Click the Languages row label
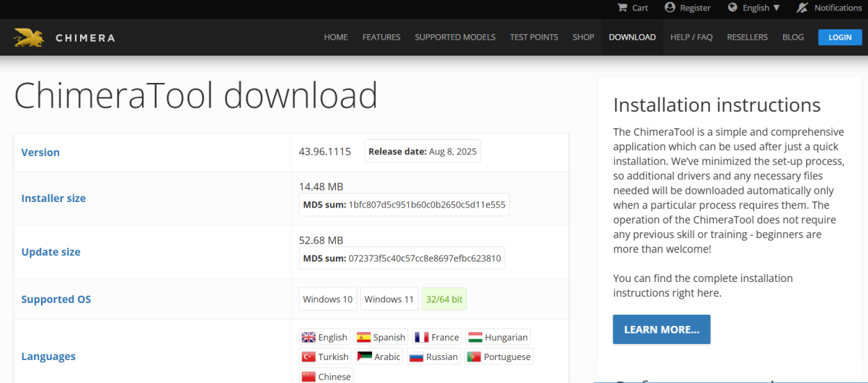The width and height of the screenshot is (868, 383). tap(49, 357)
